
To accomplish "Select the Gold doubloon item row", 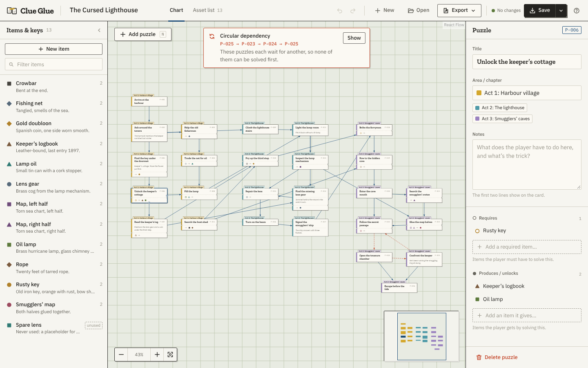I will [x=53, y=127].
